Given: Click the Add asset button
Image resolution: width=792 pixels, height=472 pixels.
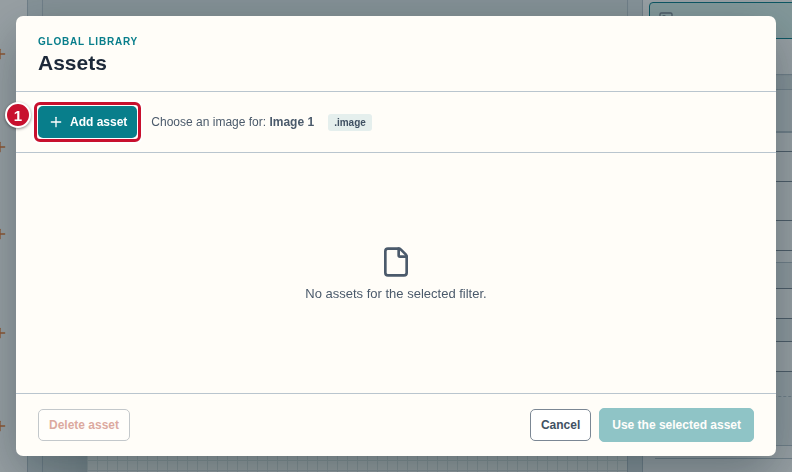Looking at the screenshot, I should pyautogui.click(x=87, y=122).
